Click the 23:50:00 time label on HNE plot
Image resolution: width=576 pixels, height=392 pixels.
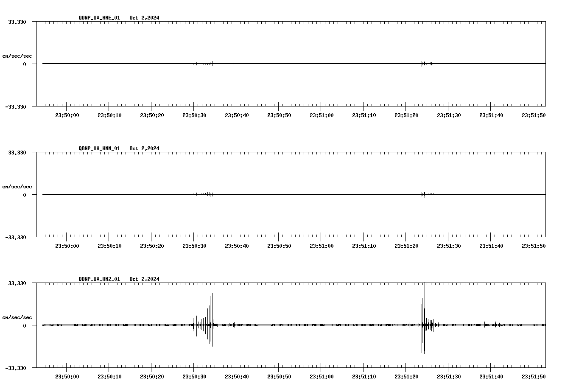point(67,115)
